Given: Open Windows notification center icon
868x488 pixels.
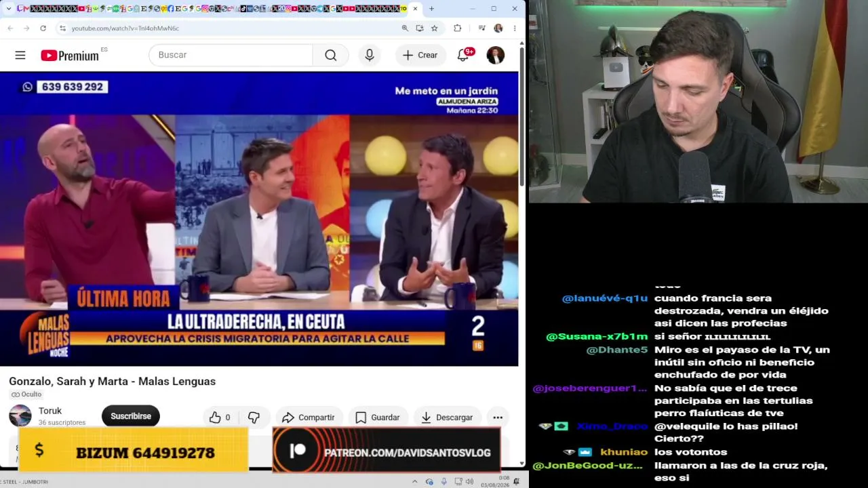Looking at the screenshot, I should (517, 481).
